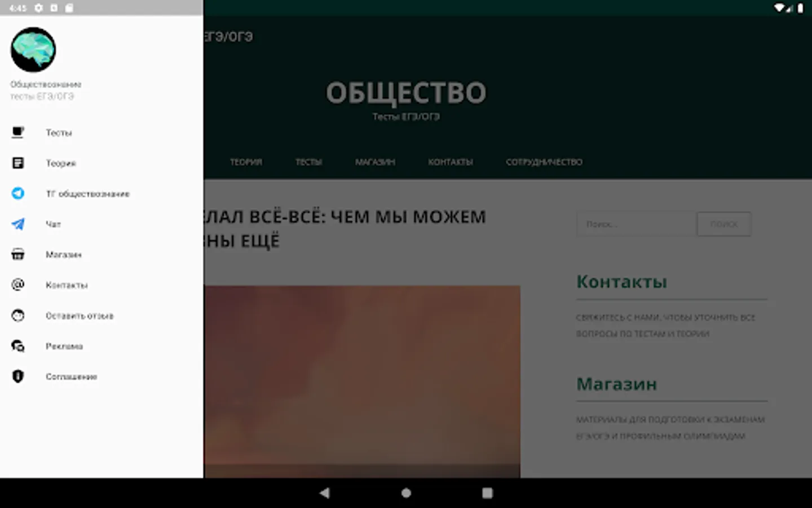Open the Тесты cup icon
812x508 pixels.
tap(18, 133)
